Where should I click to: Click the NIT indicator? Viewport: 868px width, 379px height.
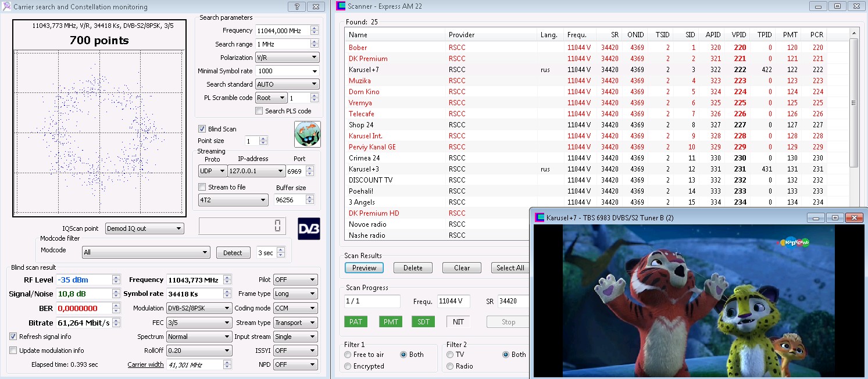[458, 321]
